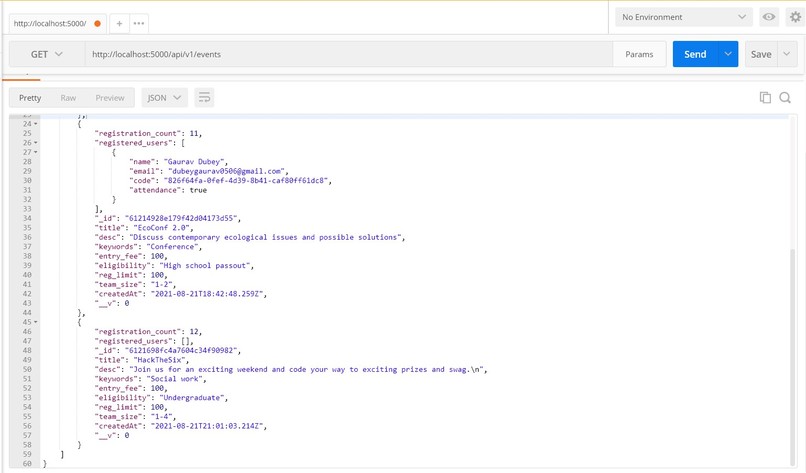Collapse the object at line 24
Screen dimensions: 806x473
click(35, 124)
